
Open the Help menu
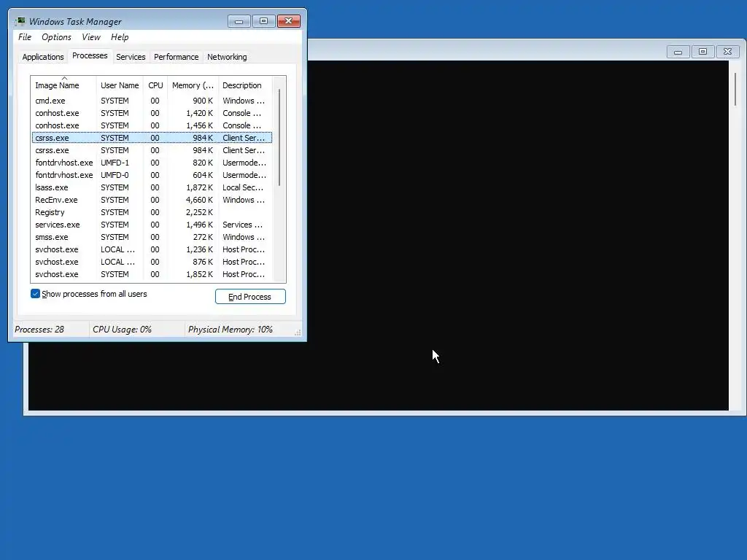pyautogui.click(x=120, y=37)
